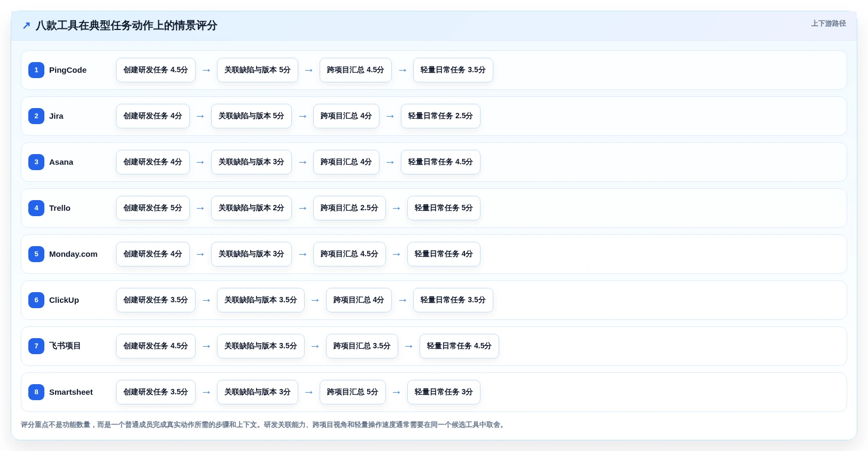
Task: Click the footnote starting with 评分重点不是功能数量
Action: point(263,425)
